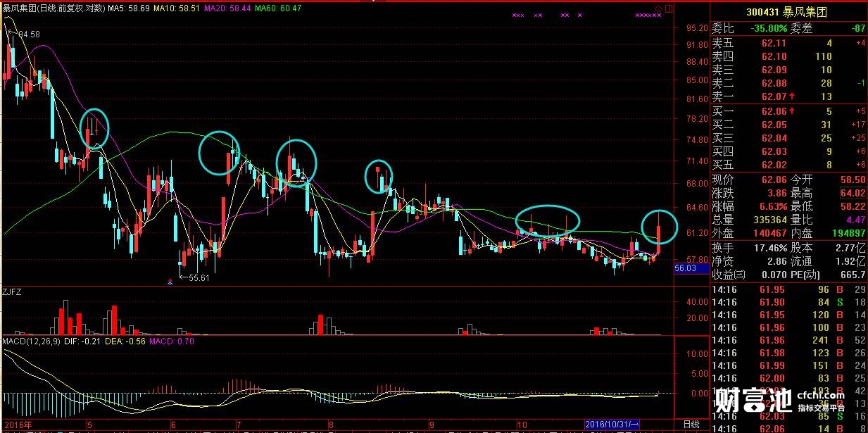The image size is (868, 433).
Task: Click the 换手 17.46% value
Action: (770, 248)
